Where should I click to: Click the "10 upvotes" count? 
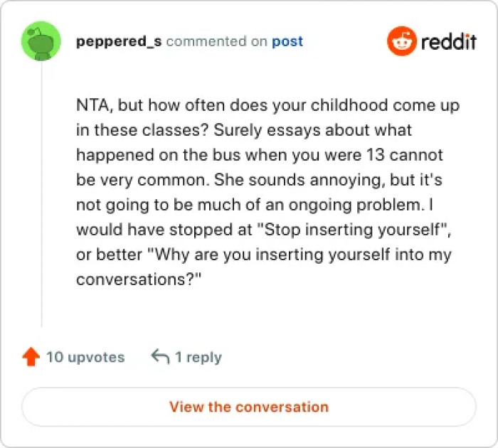coord(85,357)
